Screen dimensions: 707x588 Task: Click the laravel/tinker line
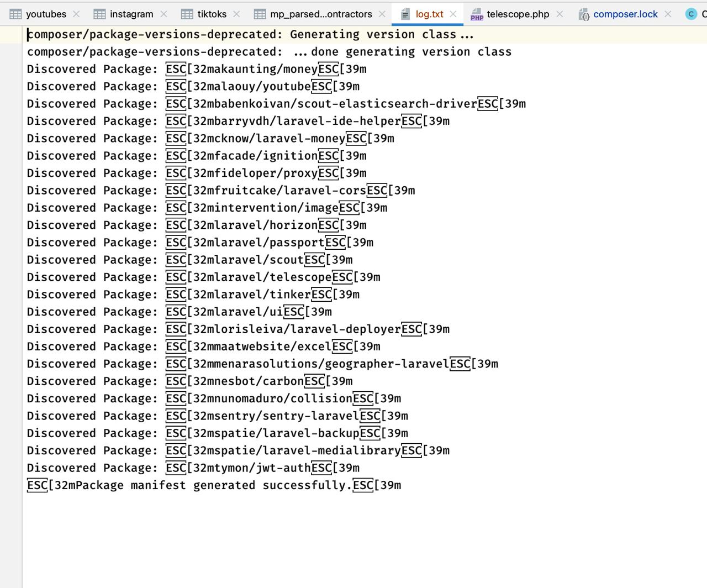(x=193, y=295)
